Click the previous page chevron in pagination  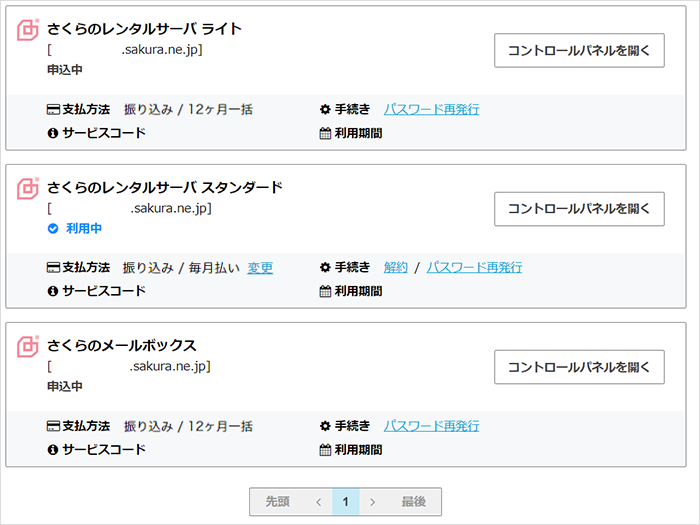318,502
